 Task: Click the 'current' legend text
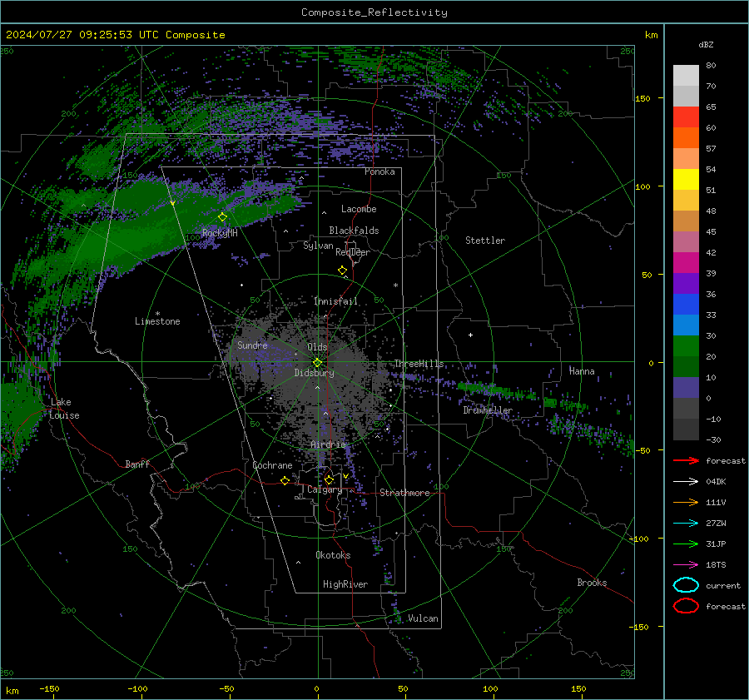(x=723, y=586)
